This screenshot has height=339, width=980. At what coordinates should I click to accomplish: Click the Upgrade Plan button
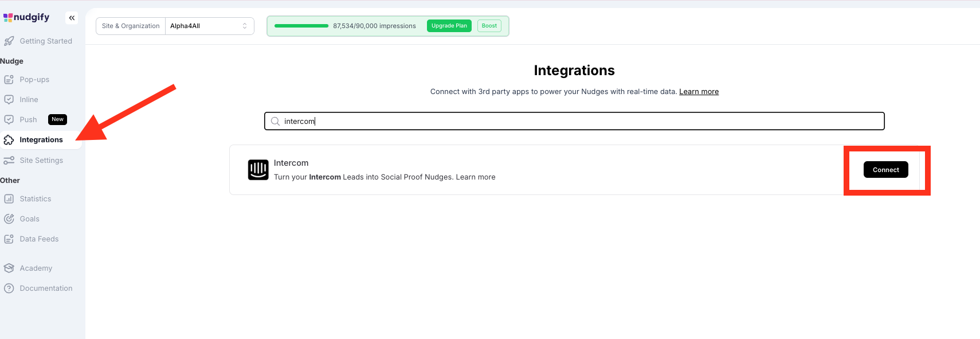[449, 26]
